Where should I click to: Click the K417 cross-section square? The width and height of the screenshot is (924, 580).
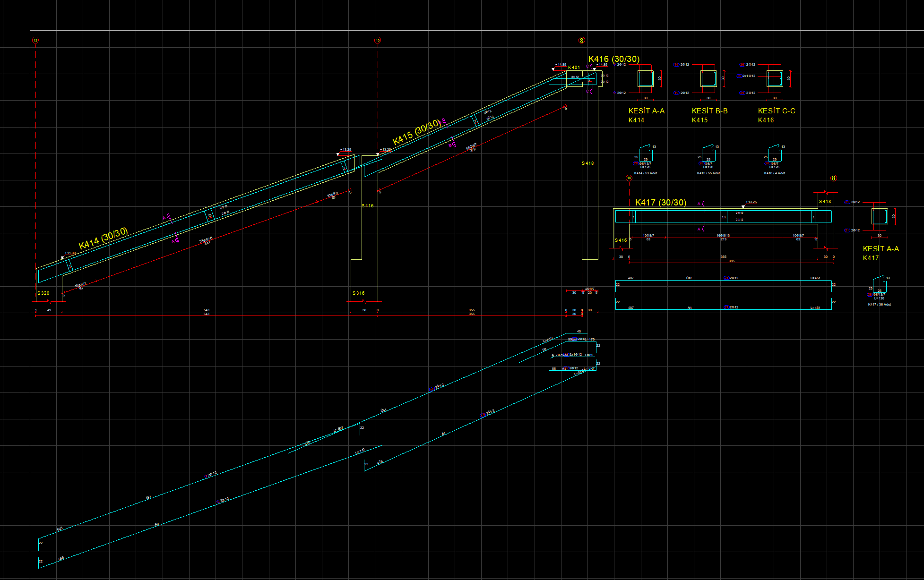(879, 216)
